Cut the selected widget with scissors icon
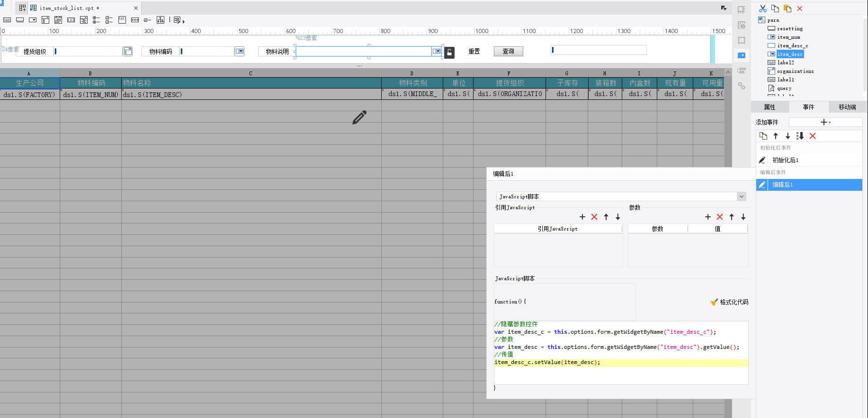This screenshot has height=418, width=868. click(762, 9)
